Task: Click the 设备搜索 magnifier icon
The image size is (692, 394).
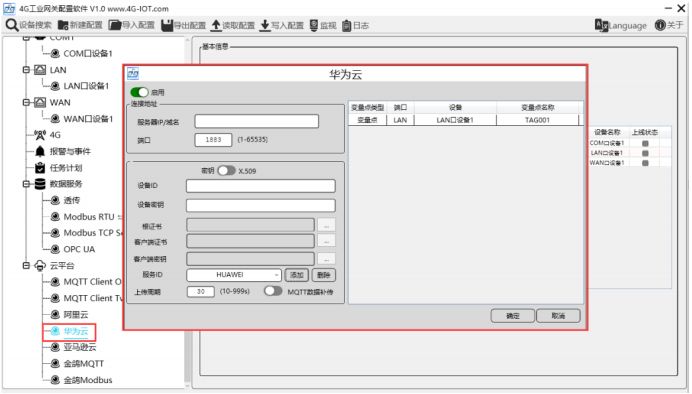Action: (x=11, y=25)
